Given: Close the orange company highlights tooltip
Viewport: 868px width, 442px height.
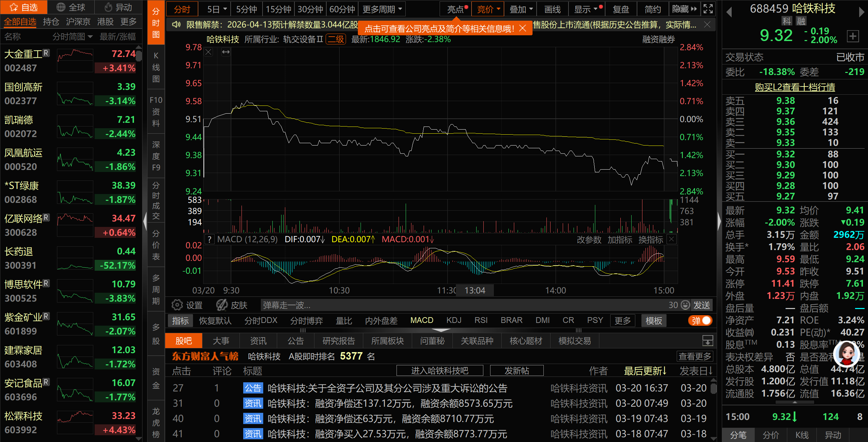Looking at the screenshot, I should point(523,28).
